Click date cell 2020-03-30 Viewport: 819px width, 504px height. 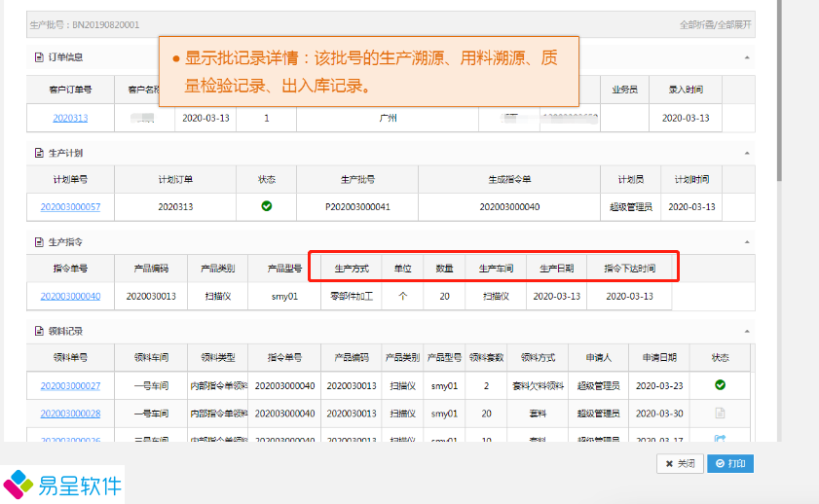659,414
